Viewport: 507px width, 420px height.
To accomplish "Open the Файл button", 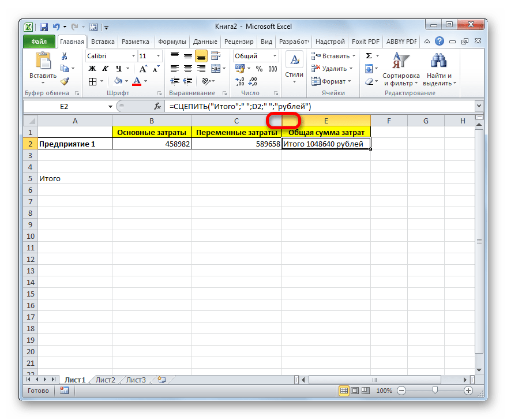I will [x=39, y=42].
